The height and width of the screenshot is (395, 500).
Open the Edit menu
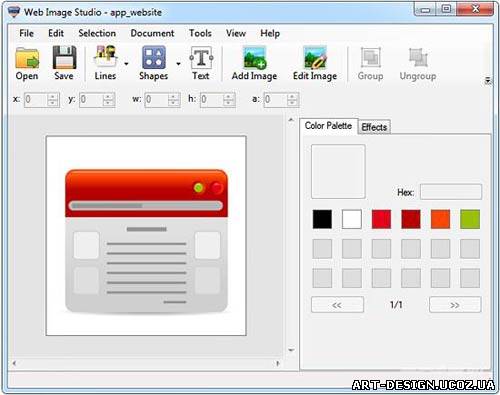(56, 33)
